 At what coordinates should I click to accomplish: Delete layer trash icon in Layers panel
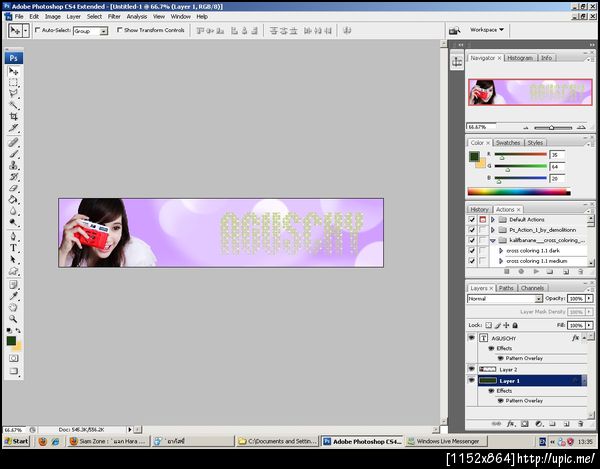click(x=580, y=424)
